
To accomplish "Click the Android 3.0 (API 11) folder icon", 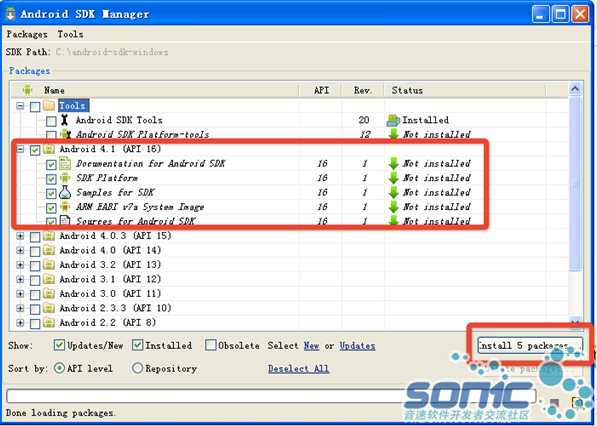I will click(49, 294).
